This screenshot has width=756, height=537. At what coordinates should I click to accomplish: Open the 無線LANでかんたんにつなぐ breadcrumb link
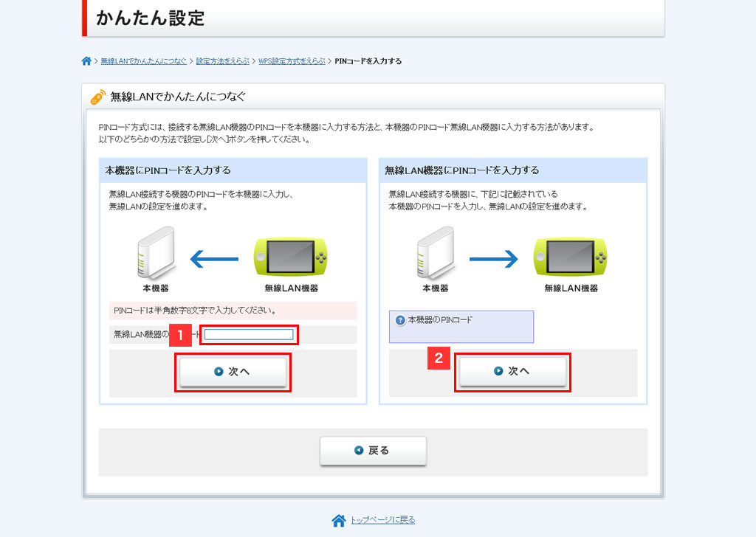pyautogui.click(x=143, y=61)
